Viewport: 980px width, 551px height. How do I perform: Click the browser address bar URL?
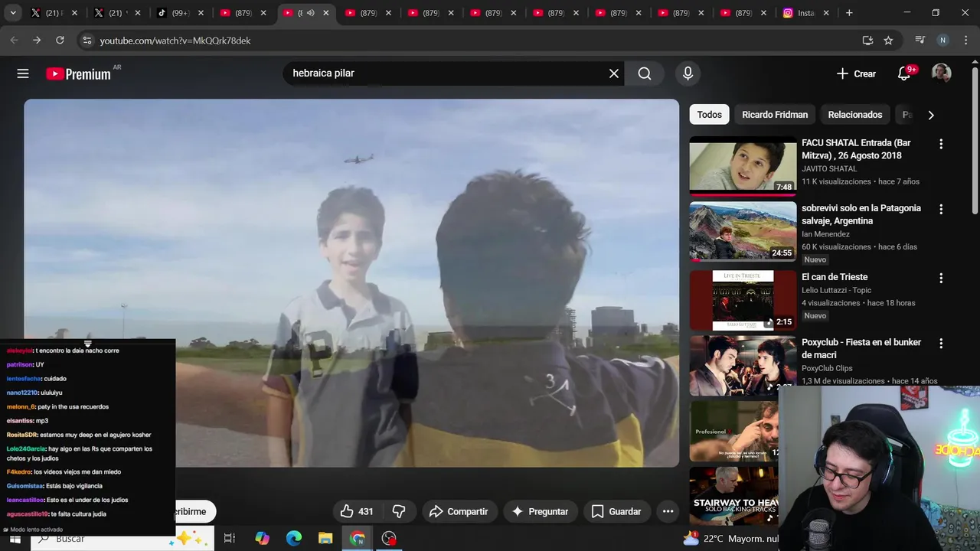tap(175, 41)
